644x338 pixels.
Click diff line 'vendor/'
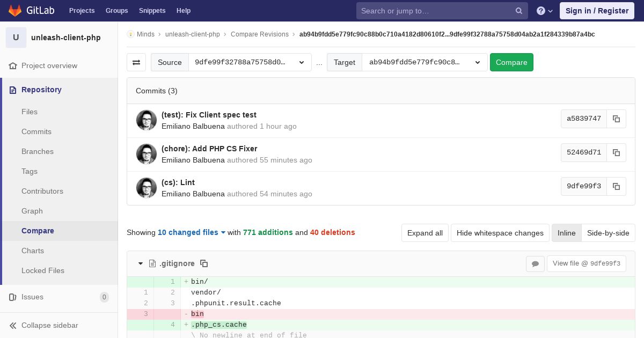pos(206,292)
